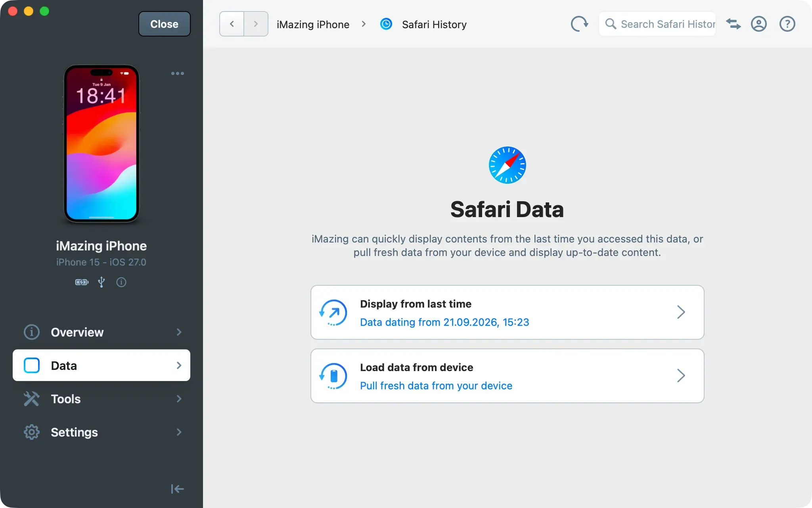812x508 pixels.
Task: Collapse the sidebar with arrow icon
Action: pyautogui.click(x=177, y=489)
